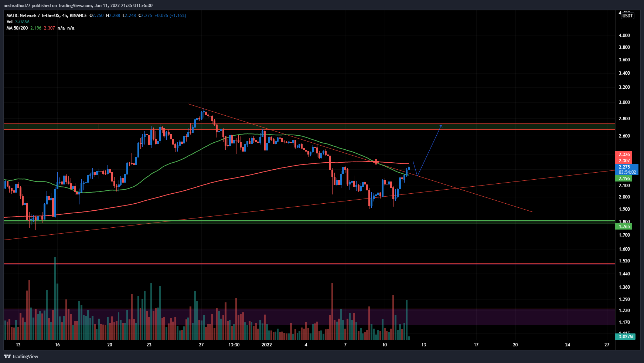Click the green 2.196 MA price tag on axis
The width and height of the screenshot is (644, 363).
624,179
